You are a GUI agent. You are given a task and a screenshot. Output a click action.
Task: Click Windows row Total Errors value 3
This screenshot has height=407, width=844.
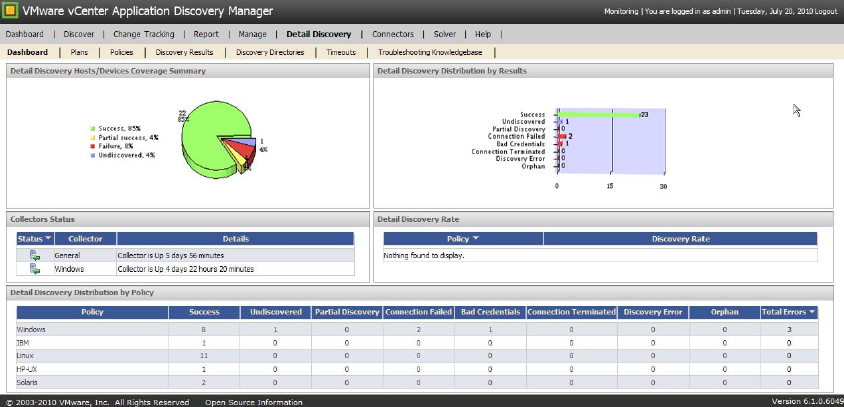click(x=789, y=329)
